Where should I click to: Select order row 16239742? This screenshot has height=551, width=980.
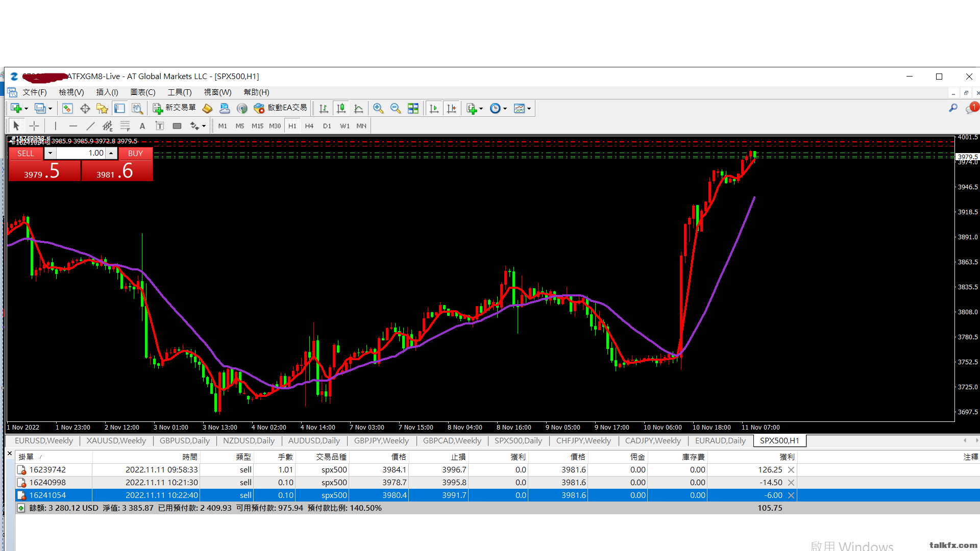[498, 470]
